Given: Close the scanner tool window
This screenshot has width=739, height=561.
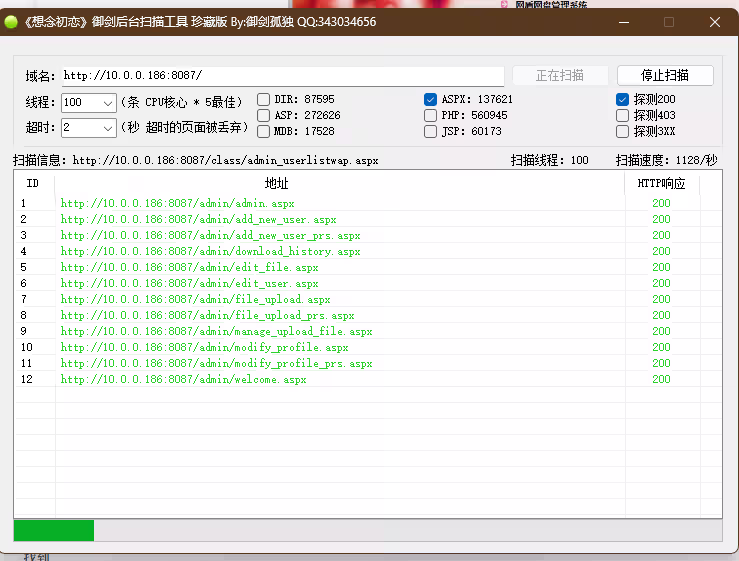Looking at the screenshot, I should point(715,21).
